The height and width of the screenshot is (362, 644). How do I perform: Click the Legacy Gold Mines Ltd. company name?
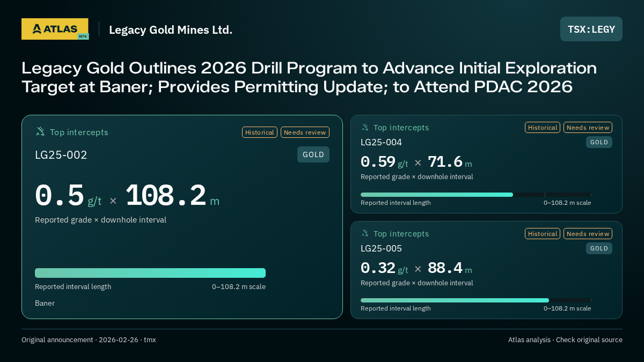[x=171, y=29]
